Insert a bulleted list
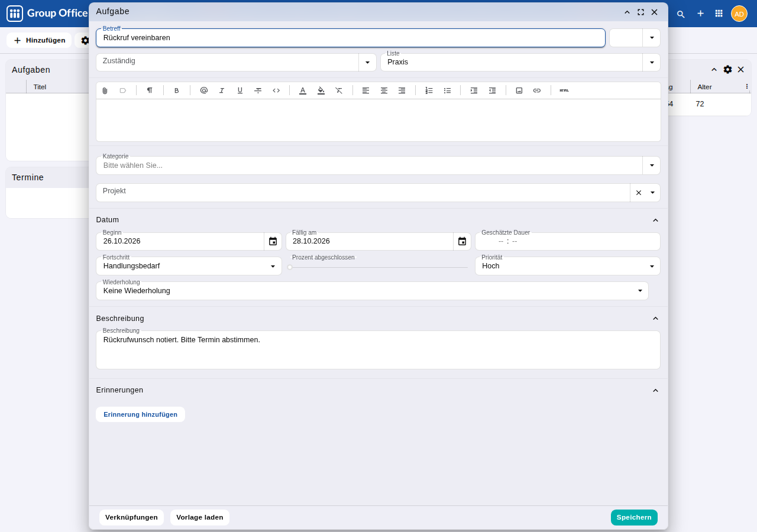Screen dimensions: 757x532 pyautogui.click(x=447, y=90)
